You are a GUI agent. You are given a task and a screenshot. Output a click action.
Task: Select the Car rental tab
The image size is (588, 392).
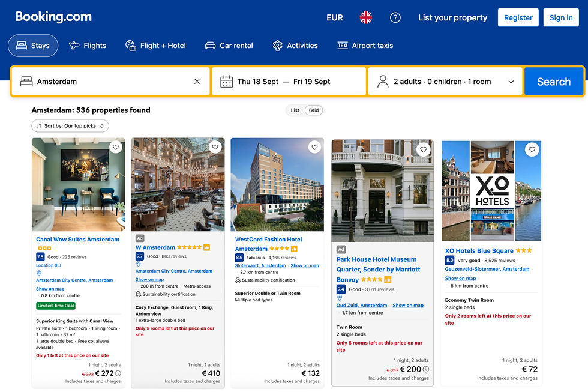[229, 46]
